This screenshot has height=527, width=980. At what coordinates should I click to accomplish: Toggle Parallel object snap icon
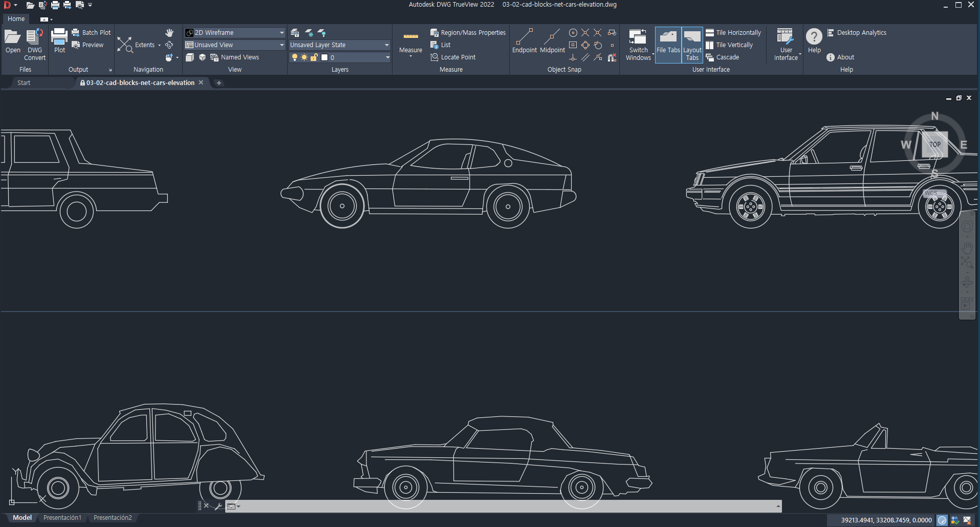pyautogui.click(x=585, y=57)
